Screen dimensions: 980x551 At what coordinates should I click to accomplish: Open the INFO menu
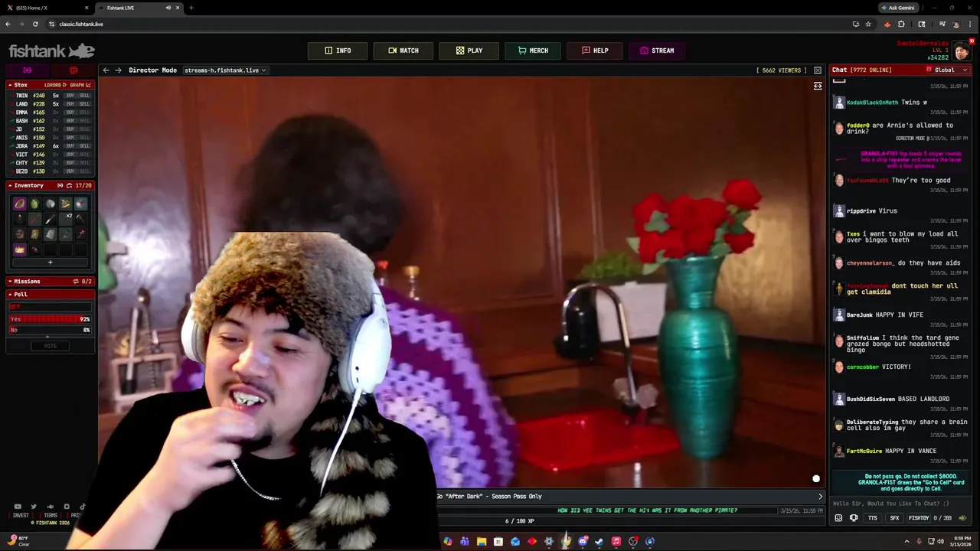[x=338, y=51]
